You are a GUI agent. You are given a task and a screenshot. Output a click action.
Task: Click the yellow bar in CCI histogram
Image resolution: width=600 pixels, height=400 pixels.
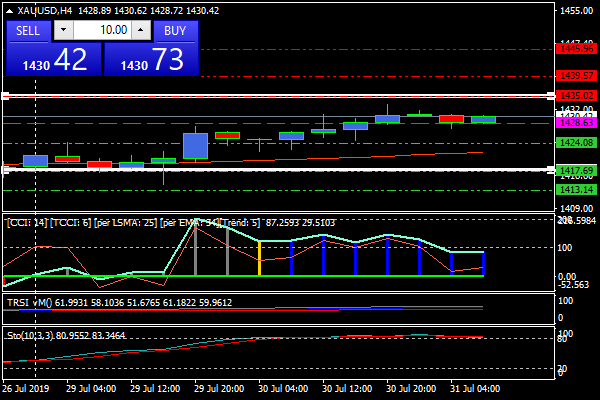pyautogui.click(x=259, y=258)
